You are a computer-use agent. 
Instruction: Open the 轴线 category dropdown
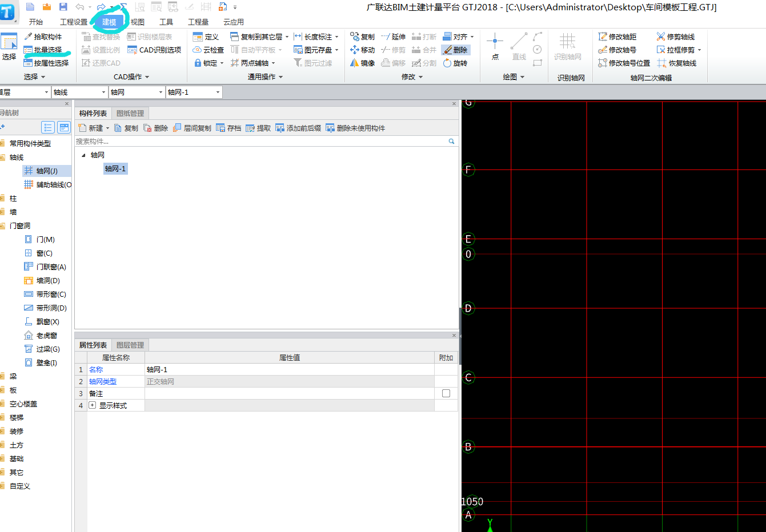click(x=103, y=92)
